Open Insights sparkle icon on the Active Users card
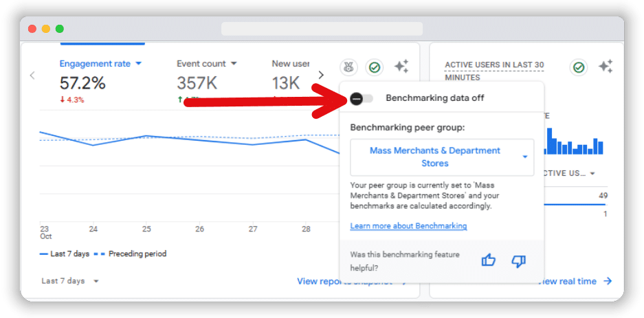 pyautogui.click(x=606, y=67)
